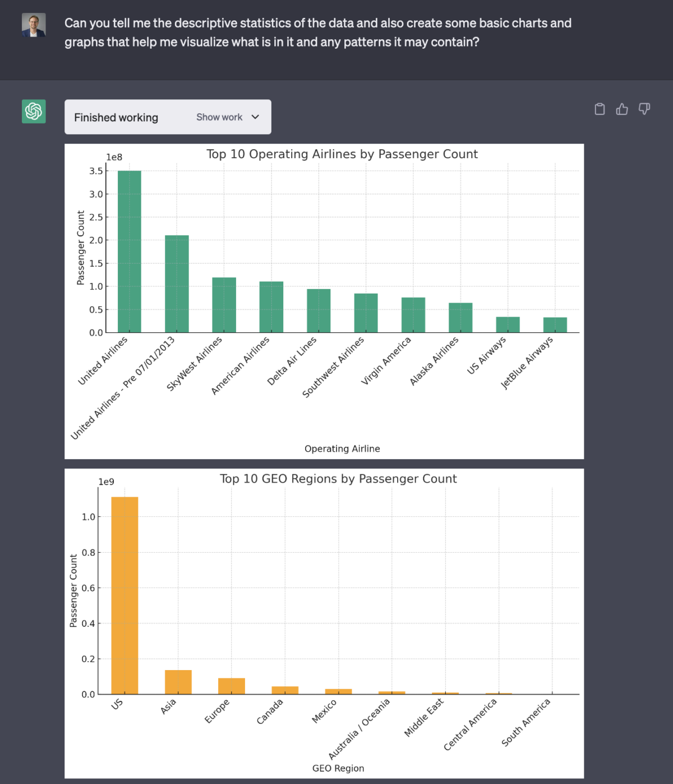Image resolution: width=673 pixels, height=784 pixels.
Task: Click the United Airlines bar
Action: (129, 251)
